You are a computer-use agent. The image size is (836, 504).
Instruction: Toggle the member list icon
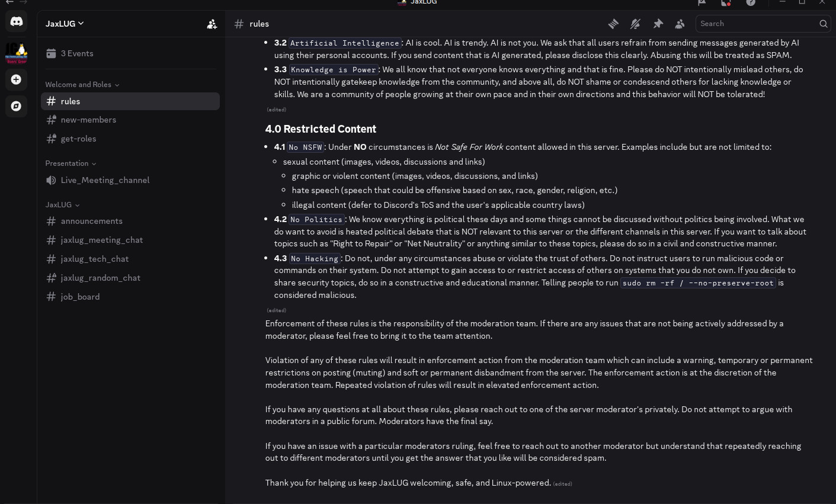tap(680, 24)
